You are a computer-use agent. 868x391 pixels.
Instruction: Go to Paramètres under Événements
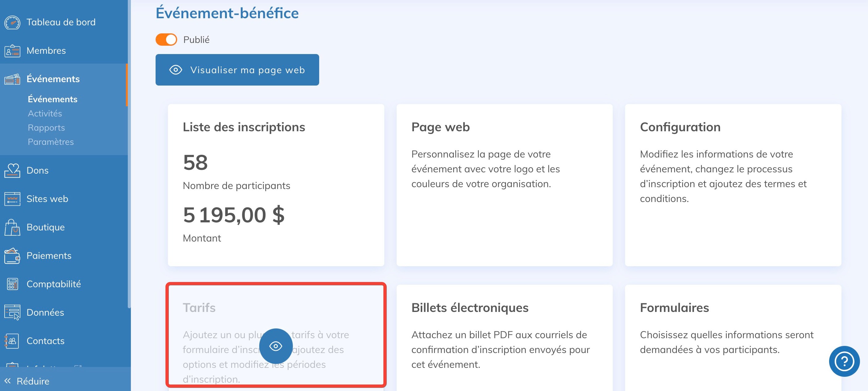pyautogui.click(x=51, y=142)
